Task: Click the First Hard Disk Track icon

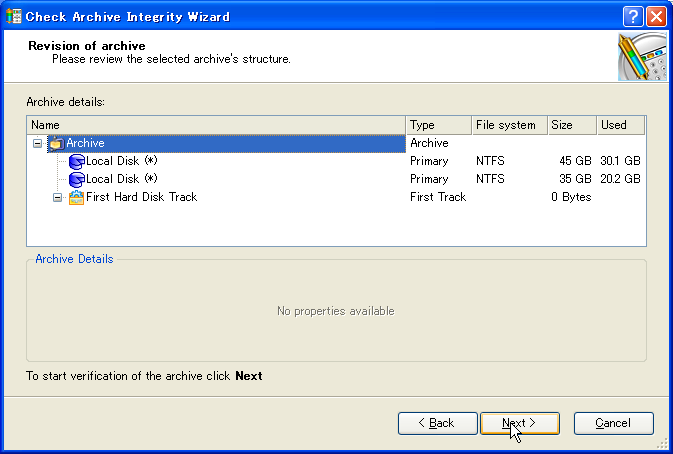Action: (77, 197)
